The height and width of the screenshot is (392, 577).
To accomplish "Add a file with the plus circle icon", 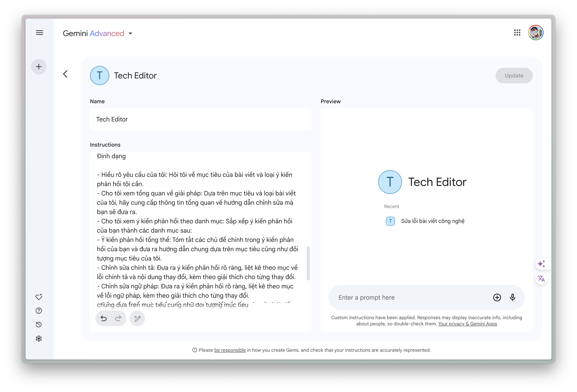I will (497, 297).
